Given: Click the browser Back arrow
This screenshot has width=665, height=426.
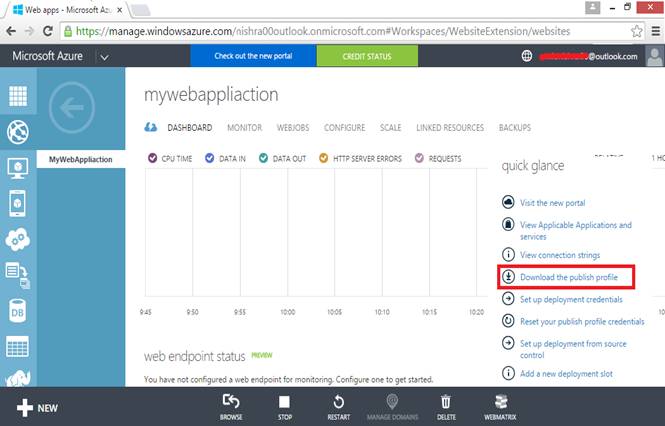Looking at the screenshot, I should coord(11,31).
